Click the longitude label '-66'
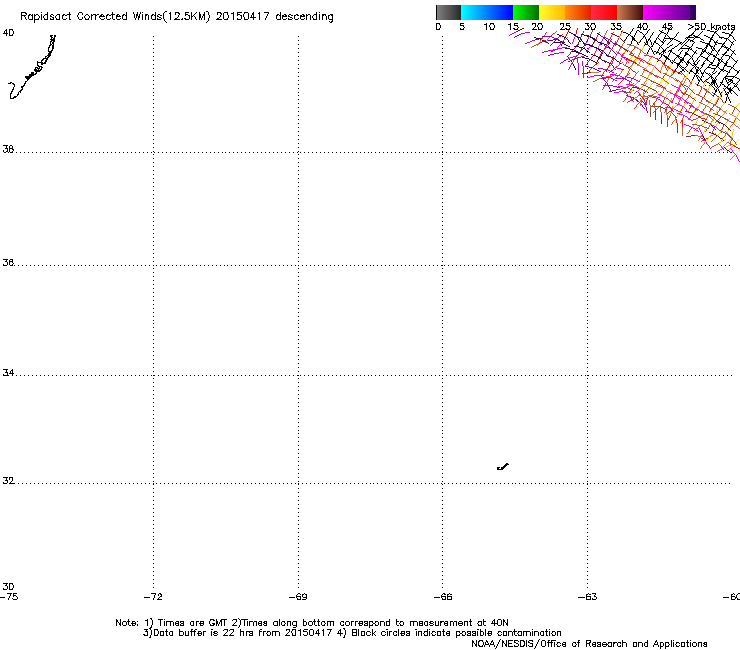Screen dimensions: 740x650 coord(443,597)
